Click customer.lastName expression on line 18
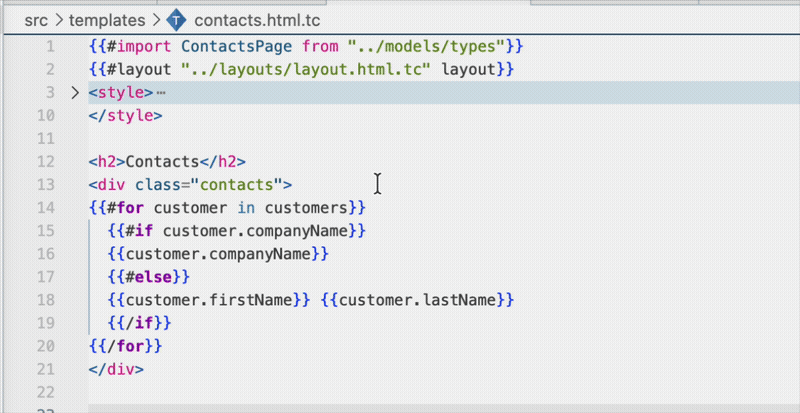 [x=417, y=300]
